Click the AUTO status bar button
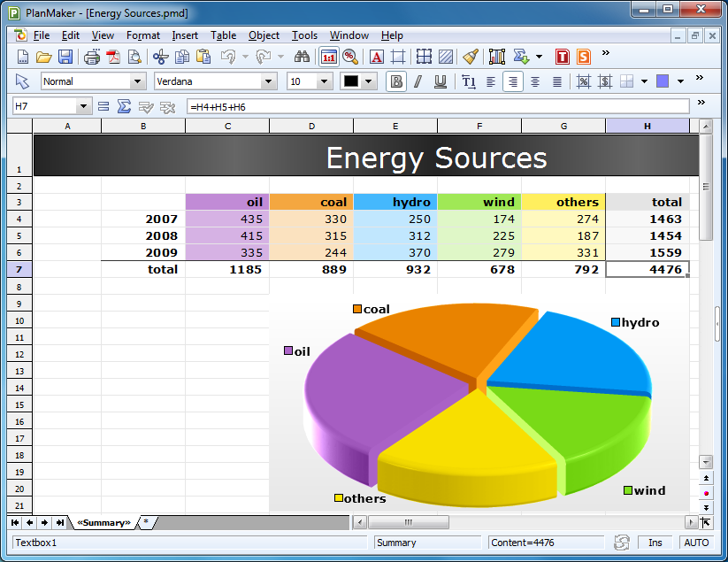728x562 pixels. [x=696, y=543]
